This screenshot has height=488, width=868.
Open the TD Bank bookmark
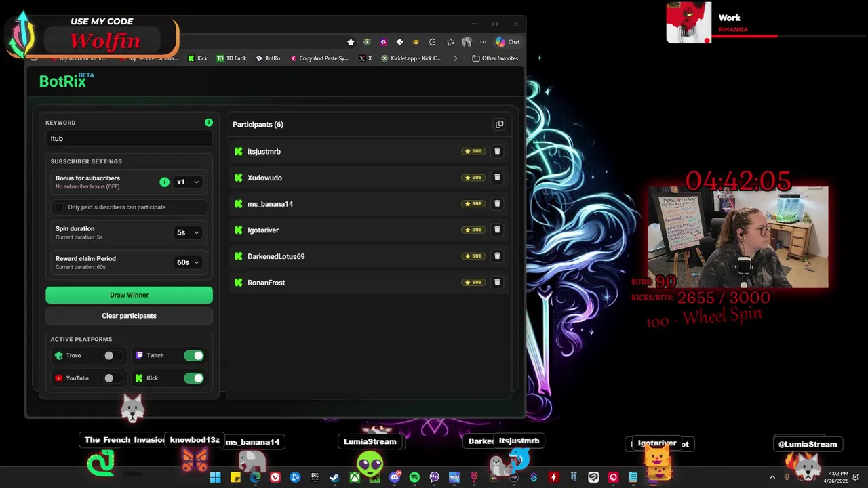231,58
